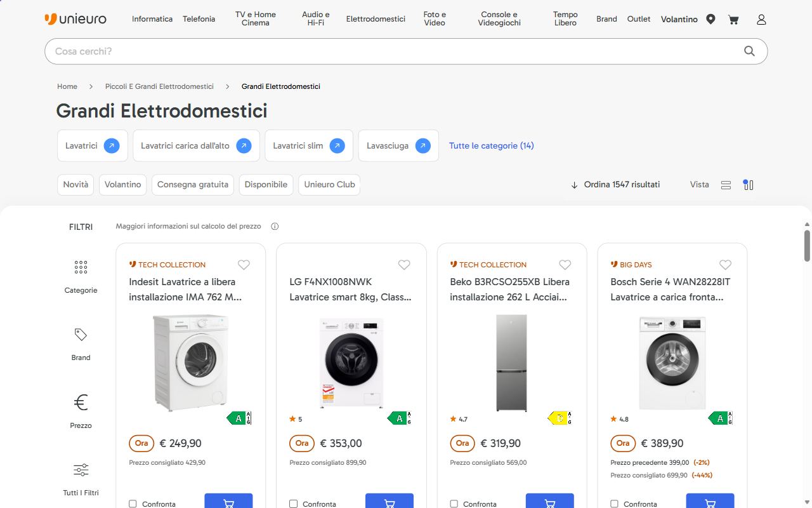Open the Brand filter tag icon
The height and width of the screenshot is (508, 812).
(81, 335)
